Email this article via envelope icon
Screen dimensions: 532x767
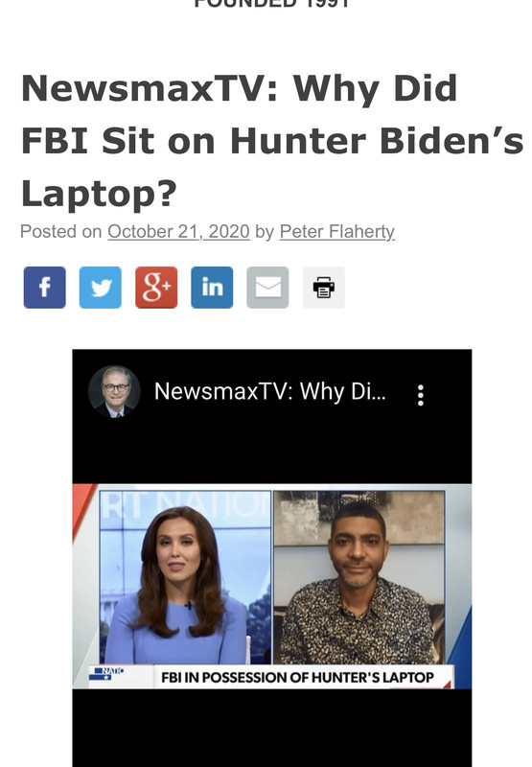[267, 287]
